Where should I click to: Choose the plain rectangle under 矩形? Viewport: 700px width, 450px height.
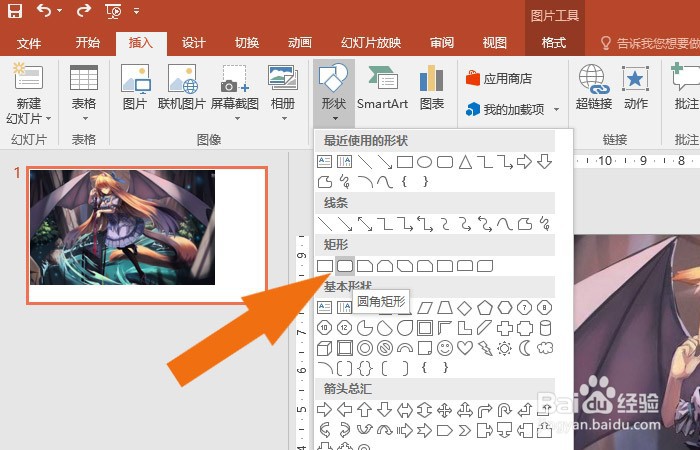pos(325,266)
